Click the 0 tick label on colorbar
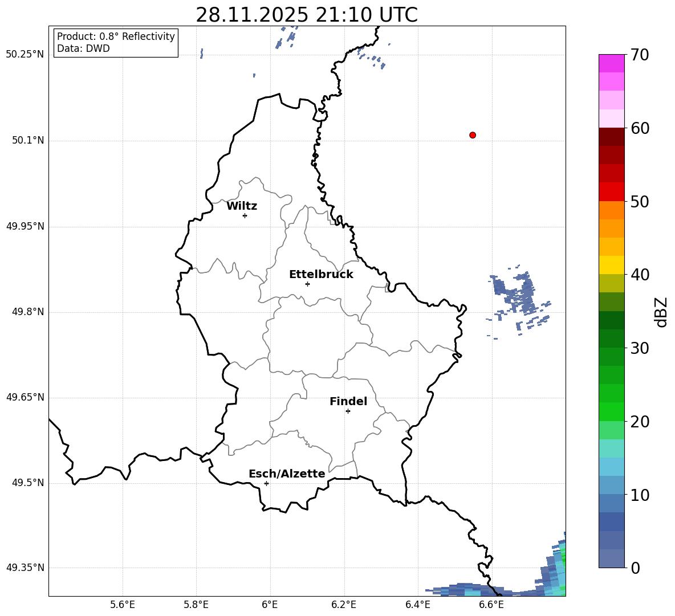 coord(636,568)
